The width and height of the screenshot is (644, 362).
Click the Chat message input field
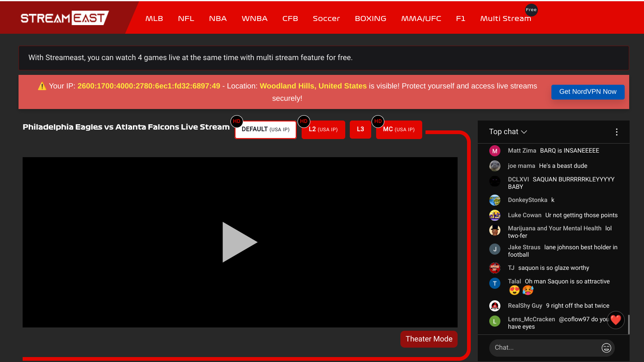[543, 348]
